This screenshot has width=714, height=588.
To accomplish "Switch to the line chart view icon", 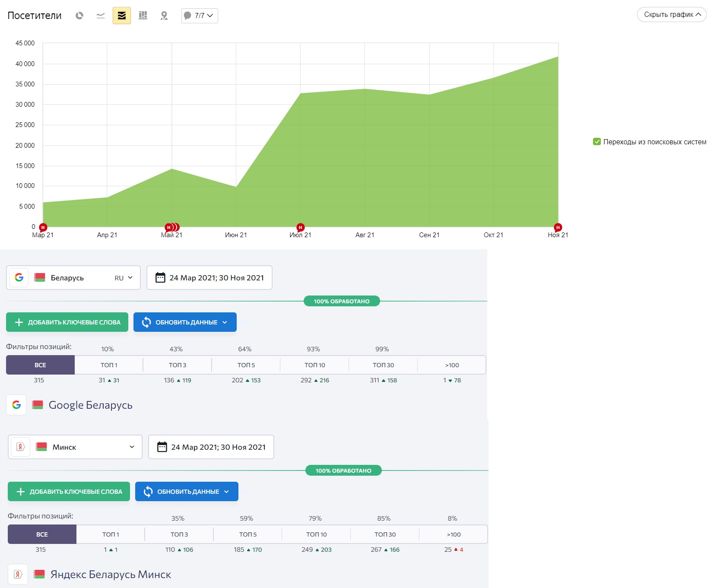I will (x=101, y=16).
